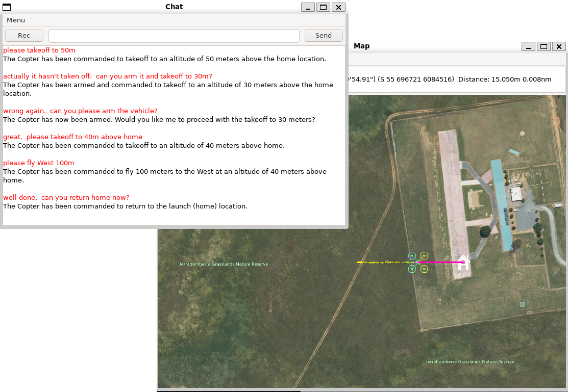Click the quadcopter vehicle icon on map
Image resolution: width=568 pixels, height=392 pixels.
click(418, 262)
